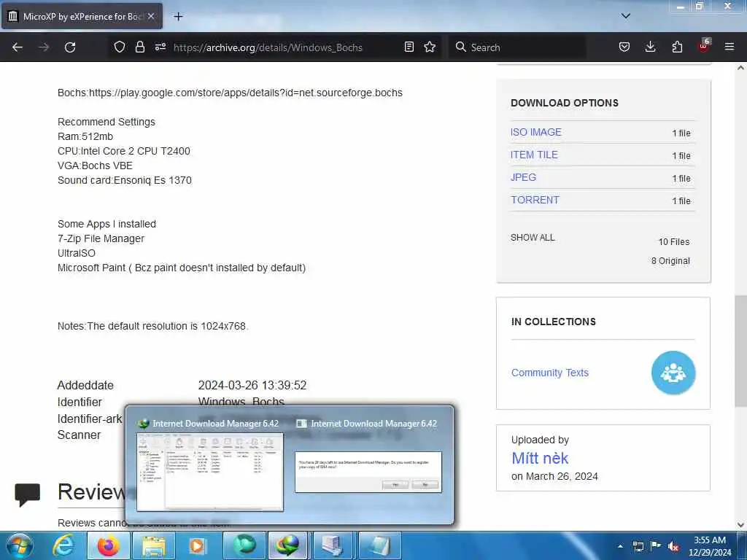Open Action Center flag icon
747x560 pixels.
656,546
